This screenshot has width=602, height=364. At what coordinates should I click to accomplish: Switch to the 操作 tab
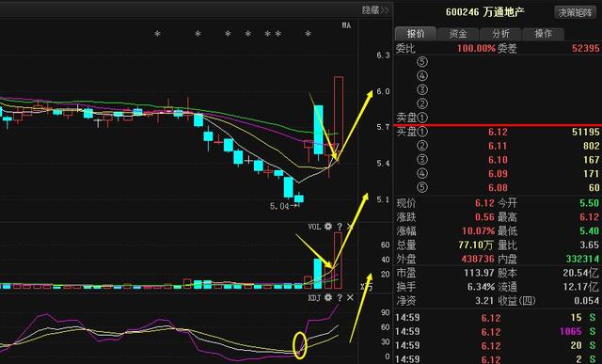(544, 34)
